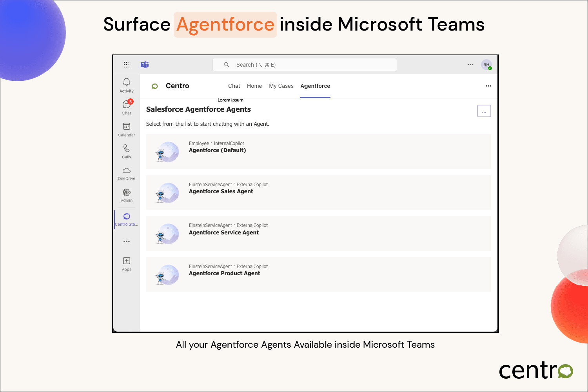Start chat with Agentforce (Default)
588x392 pixels.
point(319,152)
